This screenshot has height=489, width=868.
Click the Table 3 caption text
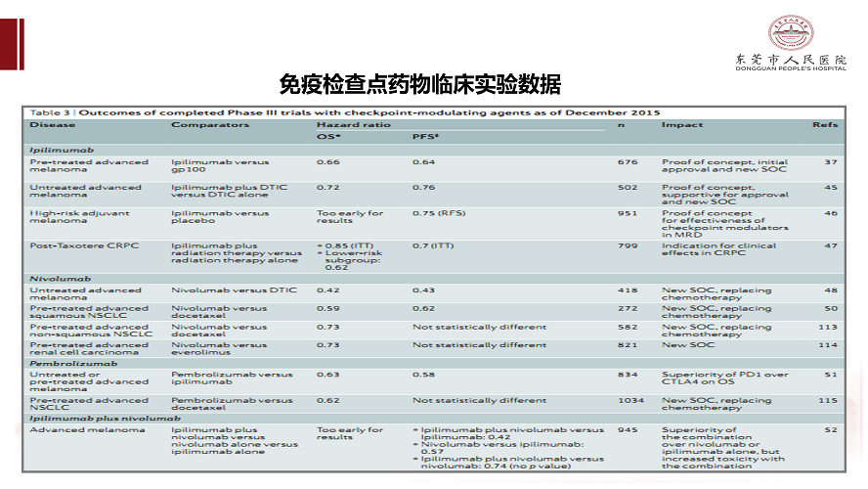(345, 112)
